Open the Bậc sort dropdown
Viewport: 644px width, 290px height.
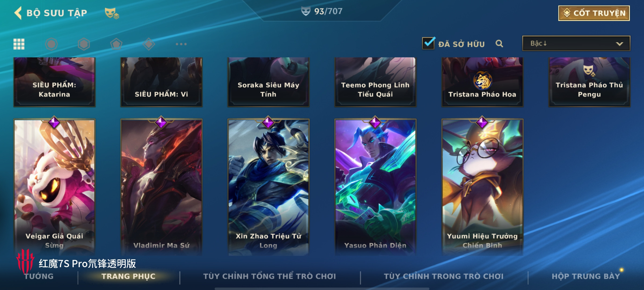pyautogui.click(x=576, y=44)
